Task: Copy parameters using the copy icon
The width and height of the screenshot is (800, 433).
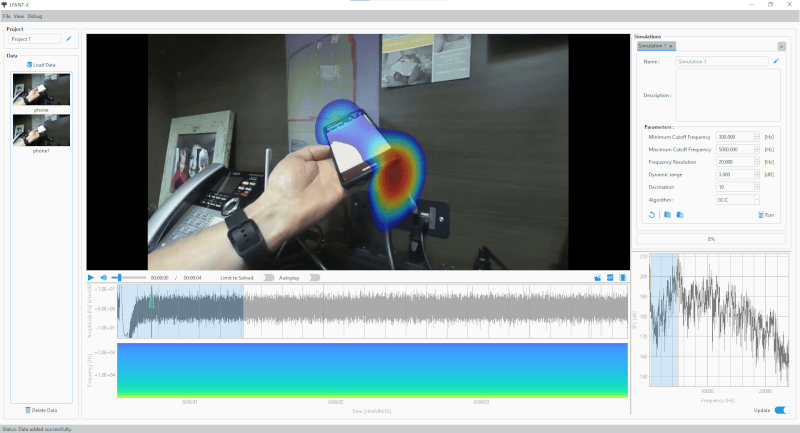Action: (x=667, y=215)
